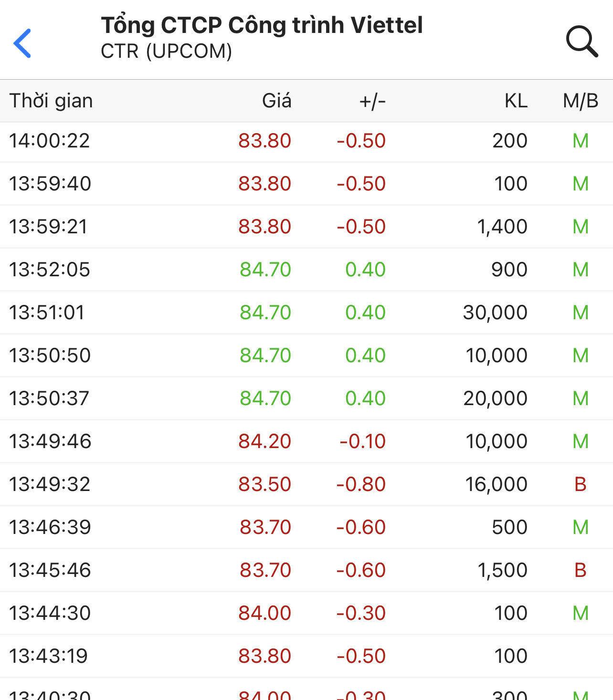Image resolution: width=613 pixels, height=700 pixels.
Task: Tap the 84.00 price at 13:44:30
Action: (265, 614)
